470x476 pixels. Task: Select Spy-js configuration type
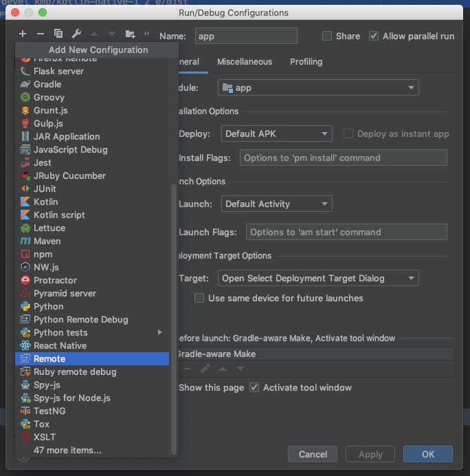coord(92,385)
